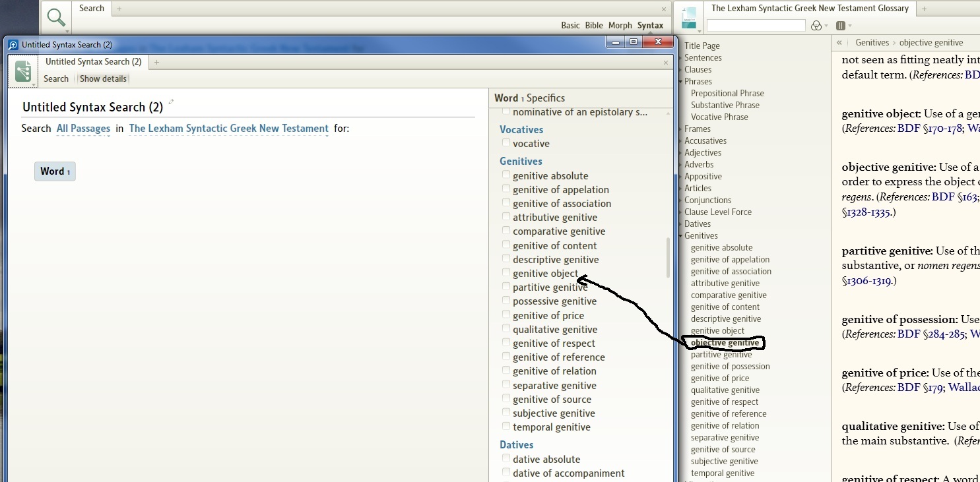
Task: Open Prepositional Phrase in the Glossary contents
Action: [727, 94]
